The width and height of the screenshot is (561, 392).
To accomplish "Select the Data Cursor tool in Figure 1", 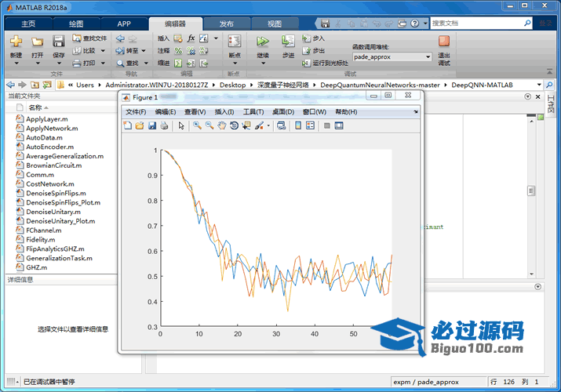I will 246,125.
